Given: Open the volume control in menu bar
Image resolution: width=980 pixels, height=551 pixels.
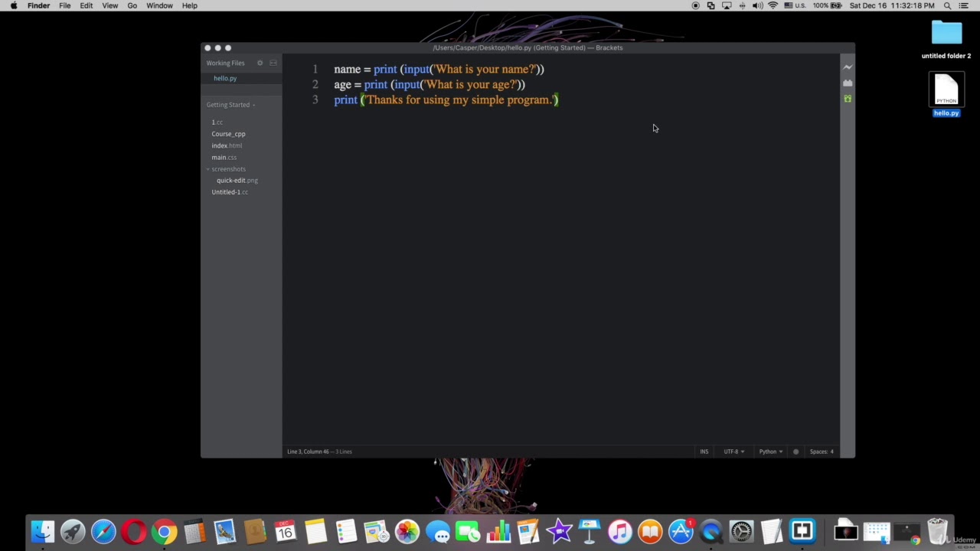Looking at the screenshot, I should [757, 5].
